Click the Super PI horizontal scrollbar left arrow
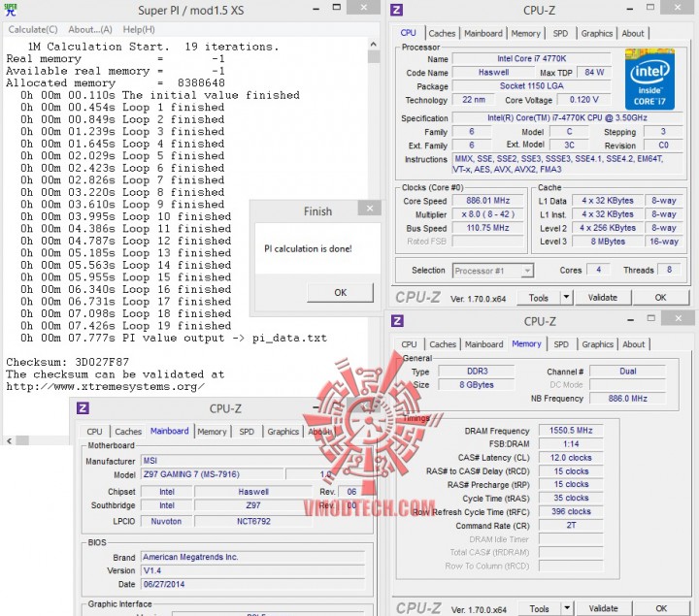This screenshot has width=699, height=616. coord(10,440)
